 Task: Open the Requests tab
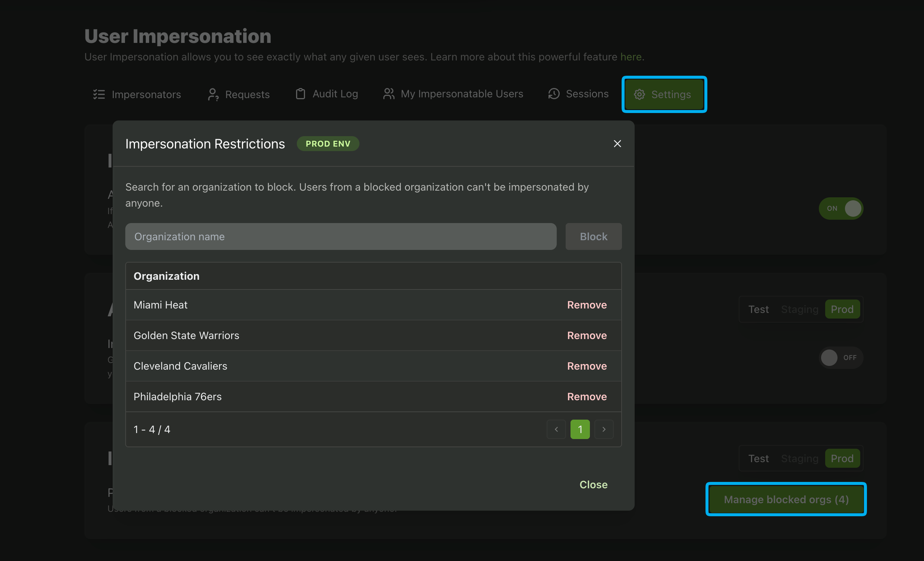[x=239, y=94]
